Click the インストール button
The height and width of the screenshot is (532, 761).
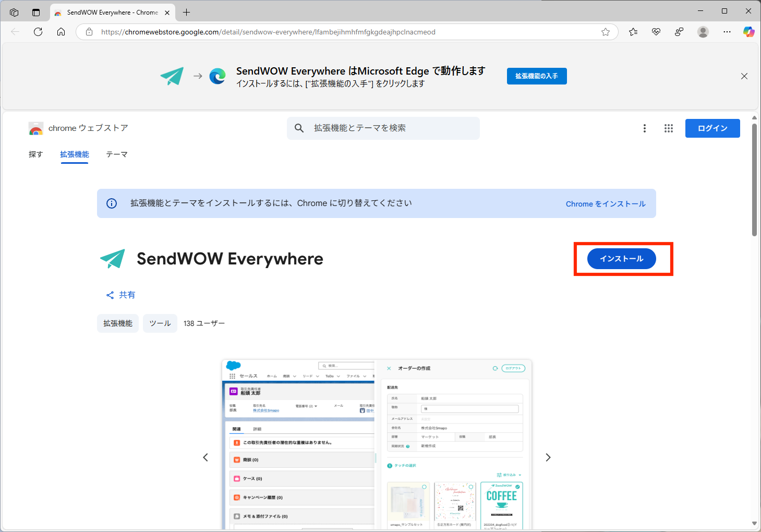coord(622,259)
